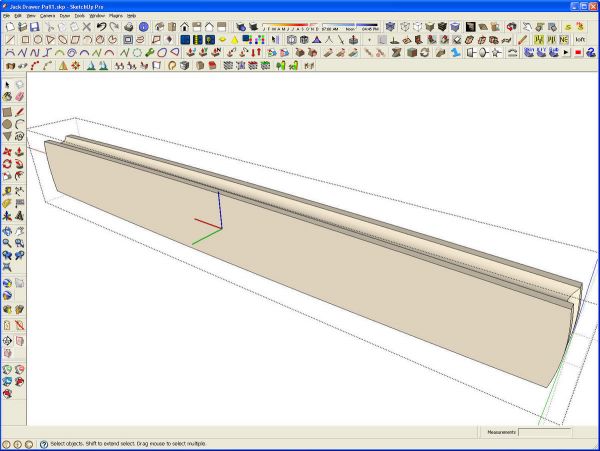Click the Cut scissors icon

coord(49,27)
